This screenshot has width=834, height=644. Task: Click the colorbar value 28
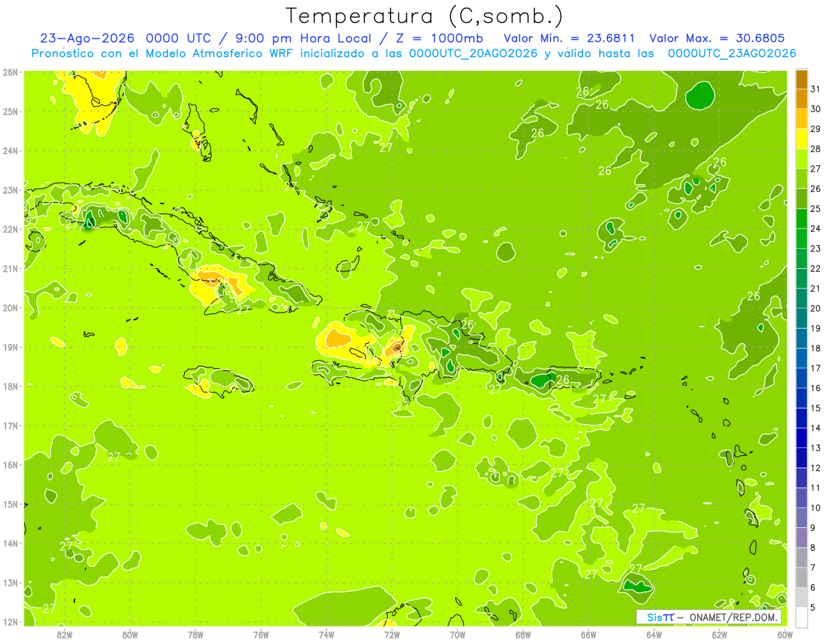(815, 149)
